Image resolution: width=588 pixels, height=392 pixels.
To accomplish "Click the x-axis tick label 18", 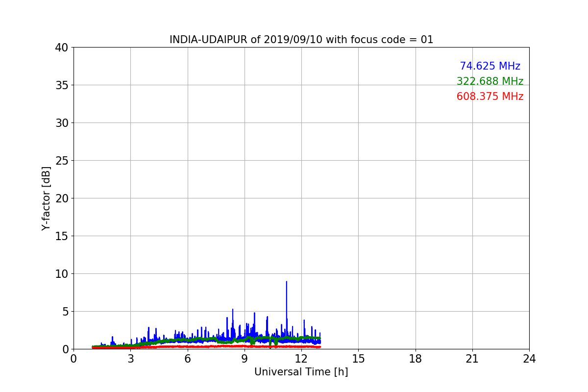I will 416,359.
